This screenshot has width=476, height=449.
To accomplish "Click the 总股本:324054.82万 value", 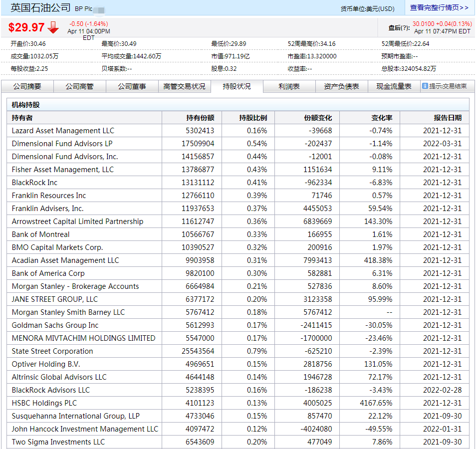I will point(409,69).
